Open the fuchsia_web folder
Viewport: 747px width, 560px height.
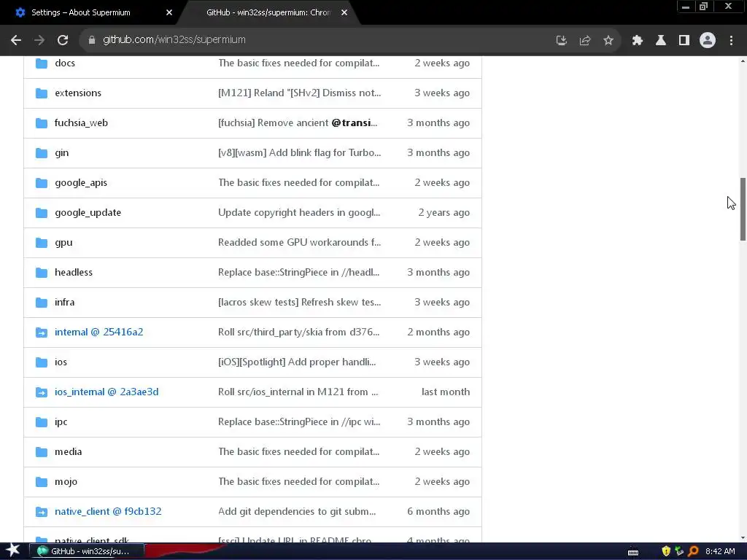click(81, 122)
